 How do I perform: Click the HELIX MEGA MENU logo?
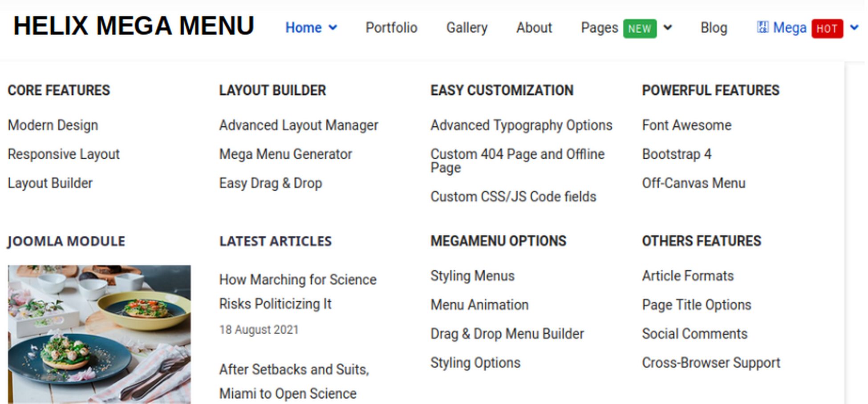pos(134,26)
